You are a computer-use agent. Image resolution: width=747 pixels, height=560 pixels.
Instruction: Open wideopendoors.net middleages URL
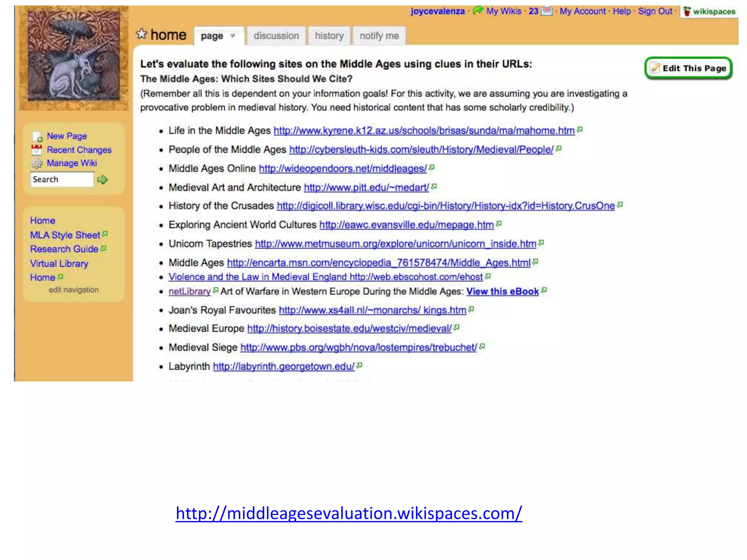coord(343,168)
